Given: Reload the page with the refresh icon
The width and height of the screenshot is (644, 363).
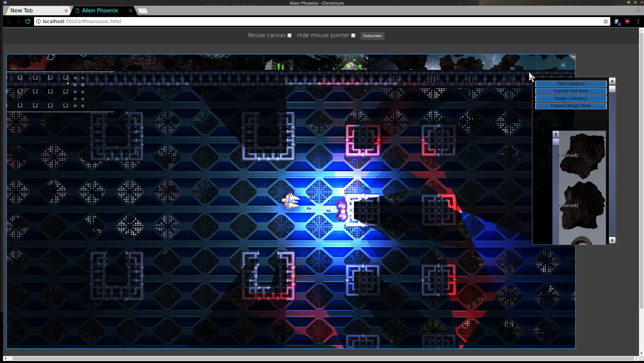Looking at the screenshot, I should [28, 21].
